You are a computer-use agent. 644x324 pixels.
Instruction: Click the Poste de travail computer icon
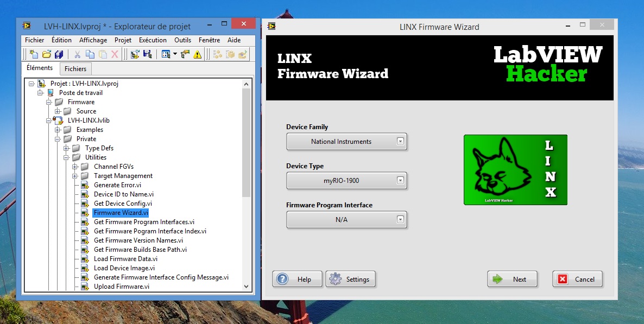[x=50, y=93]
